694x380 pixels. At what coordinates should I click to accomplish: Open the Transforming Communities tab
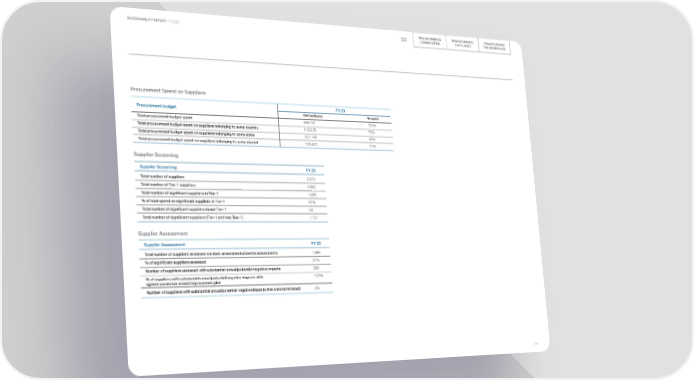pyautogui.click(x=430, y=41)
